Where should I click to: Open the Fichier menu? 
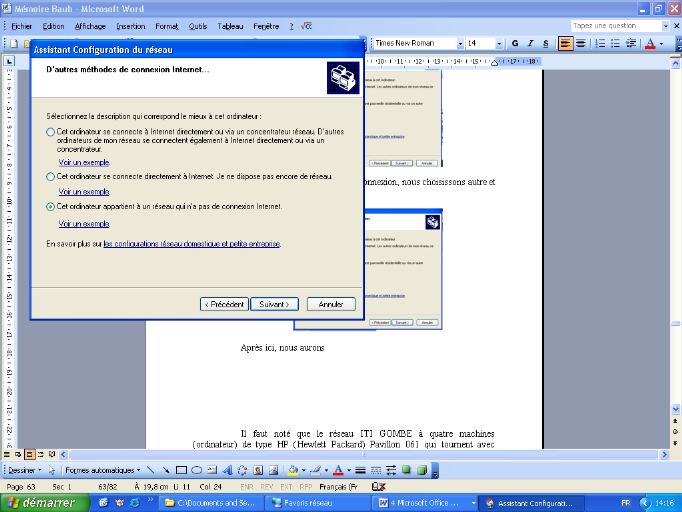tap(22, 27)
